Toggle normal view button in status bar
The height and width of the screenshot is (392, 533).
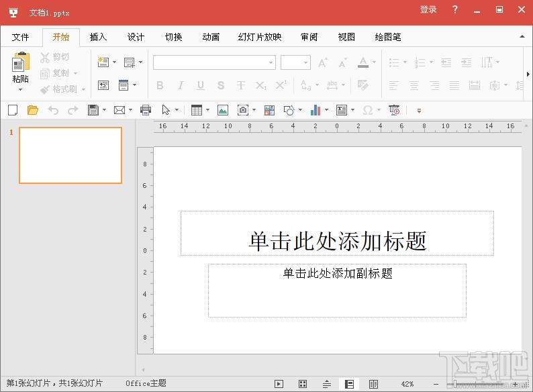click(x=350, y=384)
